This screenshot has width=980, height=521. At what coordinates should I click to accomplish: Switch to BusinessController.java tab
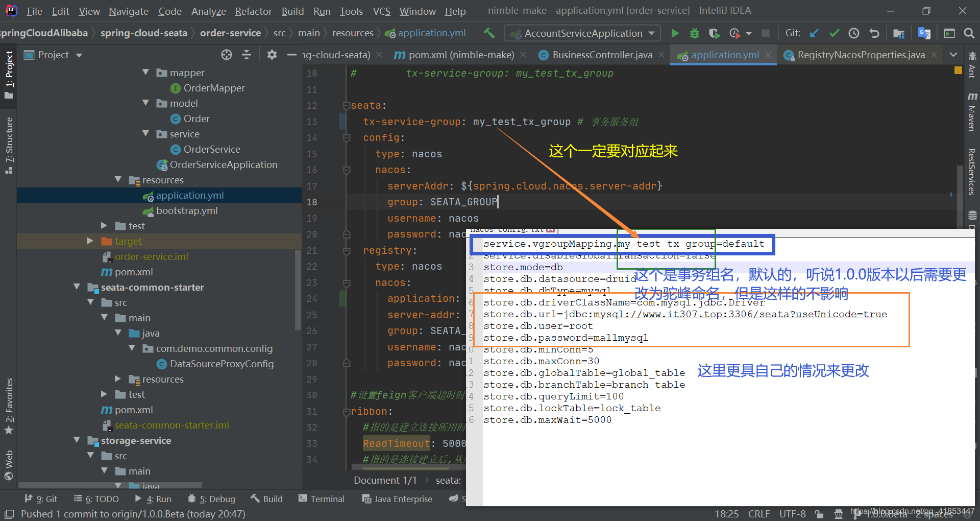602,55
